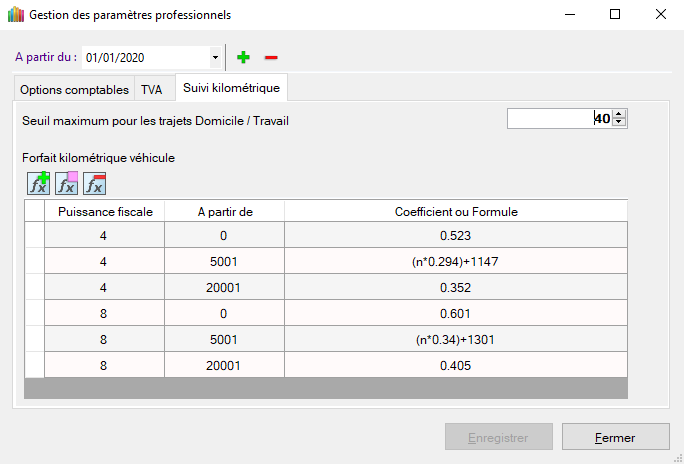684x464 pixels.
Task: Sort by the Puissance fiscale column header
Action: coord(105,211)
